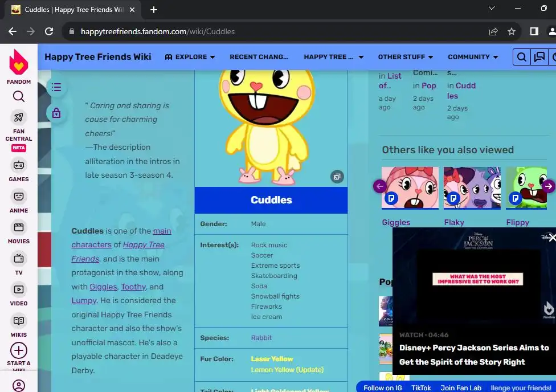Close the Percy Jackson video popup
This screenshot has width=556, height=392.
coord(552,238)
